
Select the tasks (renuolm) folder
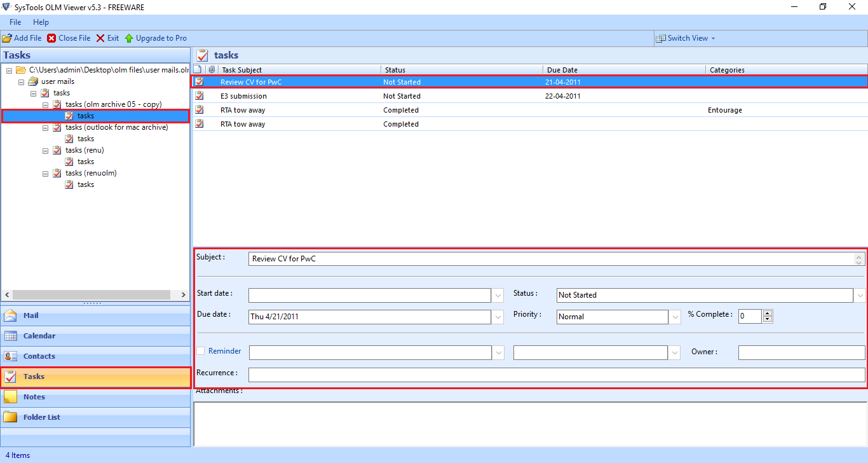[91, 173]
